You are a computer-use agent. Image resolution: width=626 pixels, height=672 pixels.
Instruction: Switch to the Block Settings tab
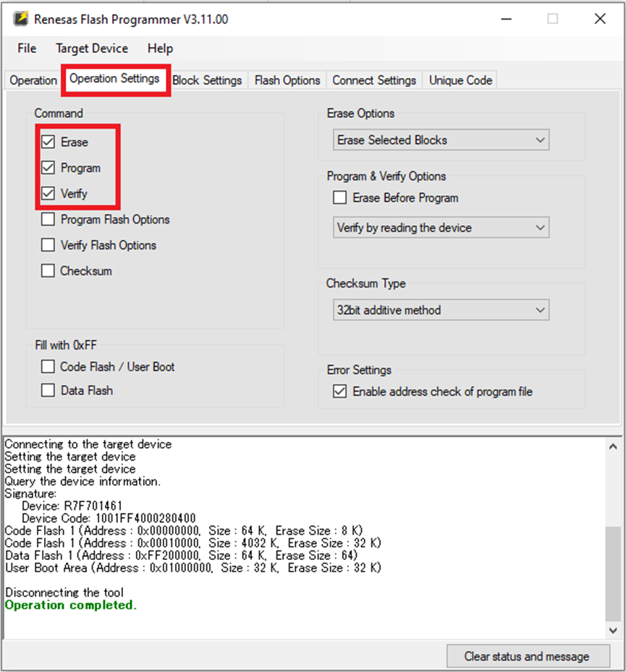point(207,80)
